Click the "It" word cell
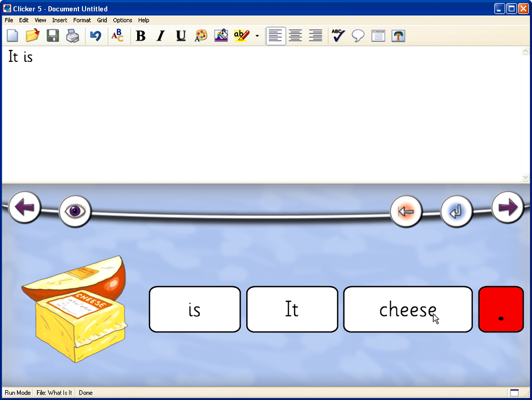This screenshot has height=400, width=532. click(292, 309)
